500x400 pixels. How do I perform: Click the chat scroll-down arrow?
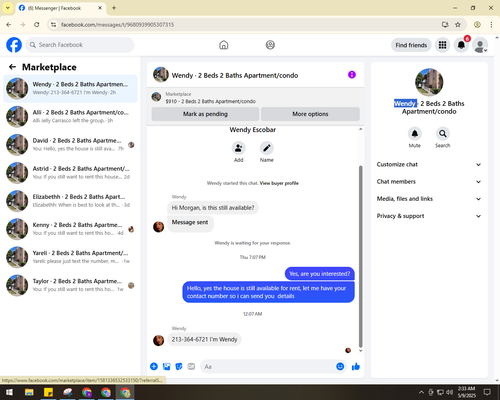tap(360, 351)
